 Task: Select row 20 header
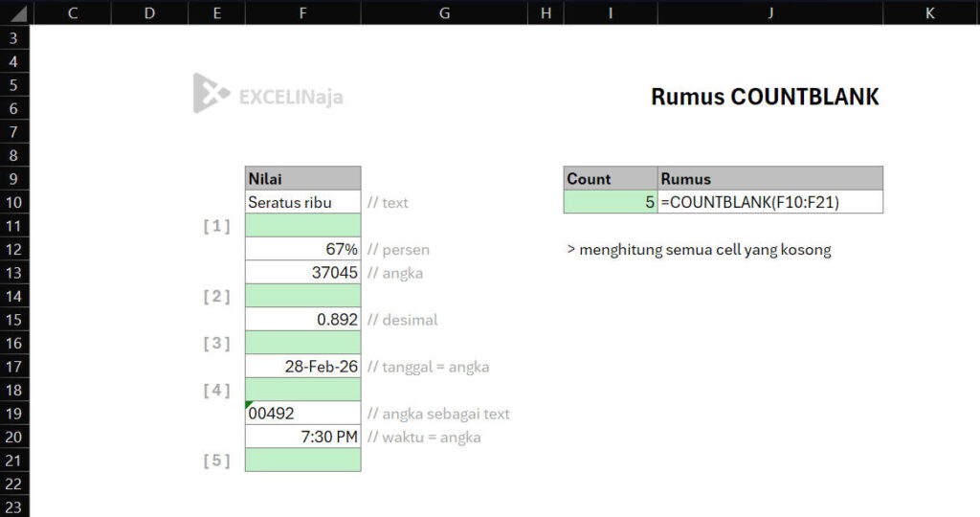(14, 437)
